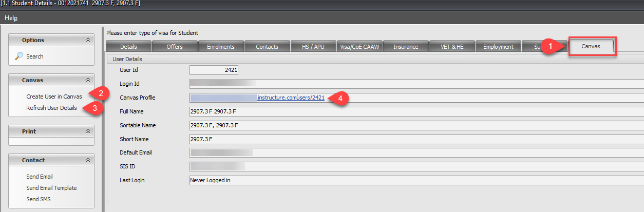
Task: Open the Visa/CoE CAAW tab
Action: (x=359, y=47)
